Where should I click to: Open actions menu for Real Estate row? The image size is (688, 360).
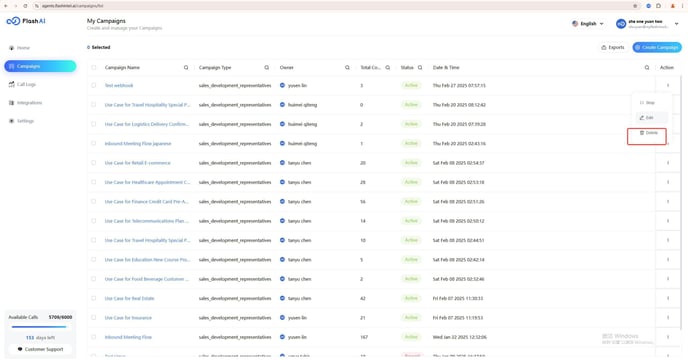(668, 298)
